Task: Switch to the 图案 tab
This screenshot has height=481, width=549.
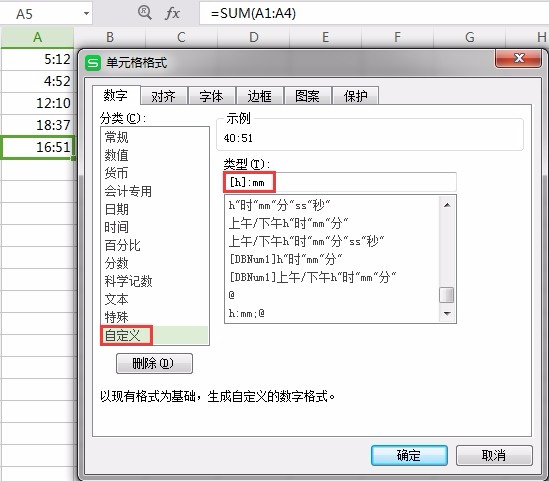Action: (307, 96)
